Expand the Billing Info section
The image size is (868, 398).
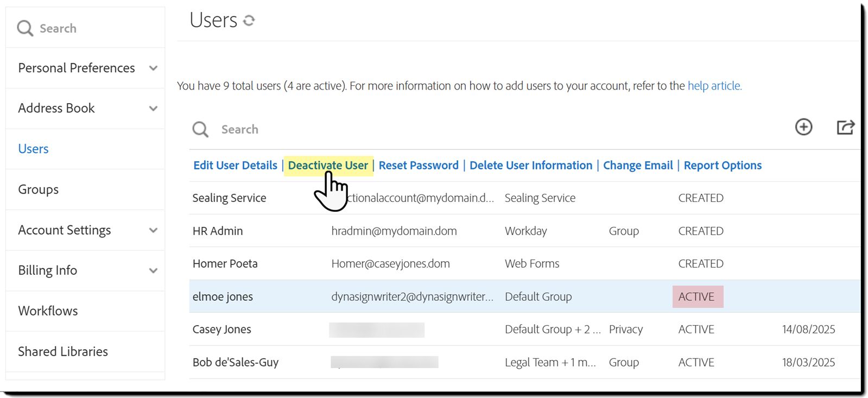pos(153,270)
